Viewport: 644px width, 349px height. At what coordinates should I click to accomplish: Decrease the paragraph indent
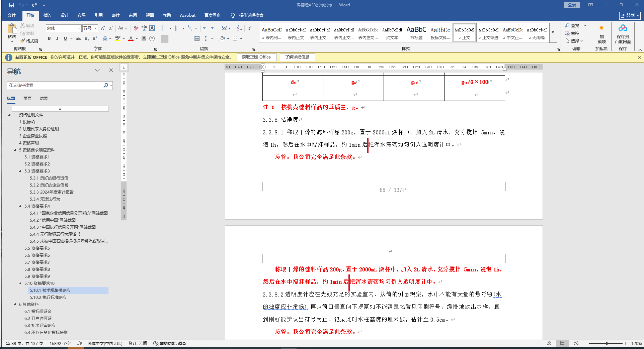tap(206, 28)
